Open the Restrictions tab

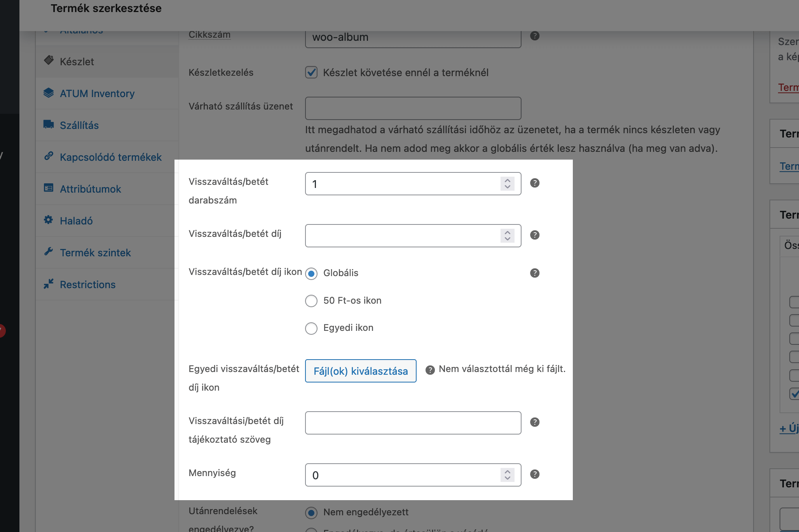point(107,284)
